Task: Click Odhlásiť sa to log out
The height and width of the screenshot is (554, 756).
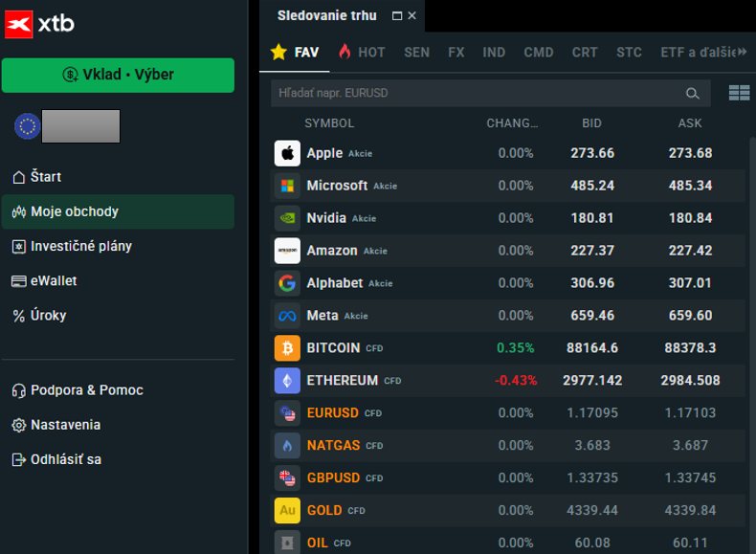Action: [x=65, y=459]
